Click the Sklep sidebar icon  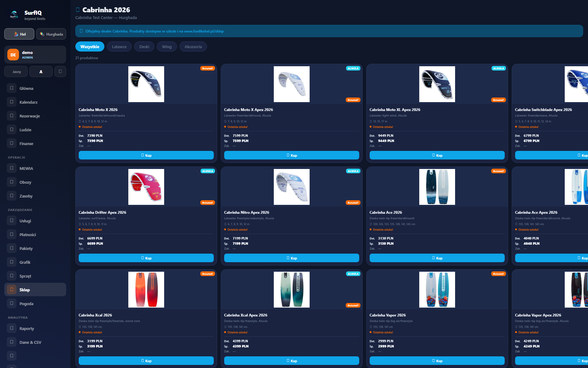(12, 289)
